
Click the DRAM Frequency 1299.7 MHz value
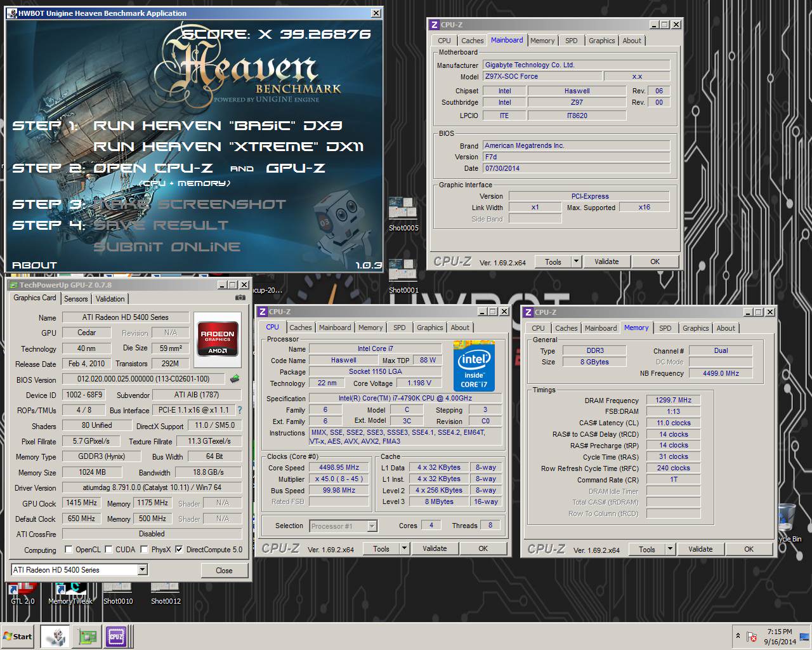[674, 401]
